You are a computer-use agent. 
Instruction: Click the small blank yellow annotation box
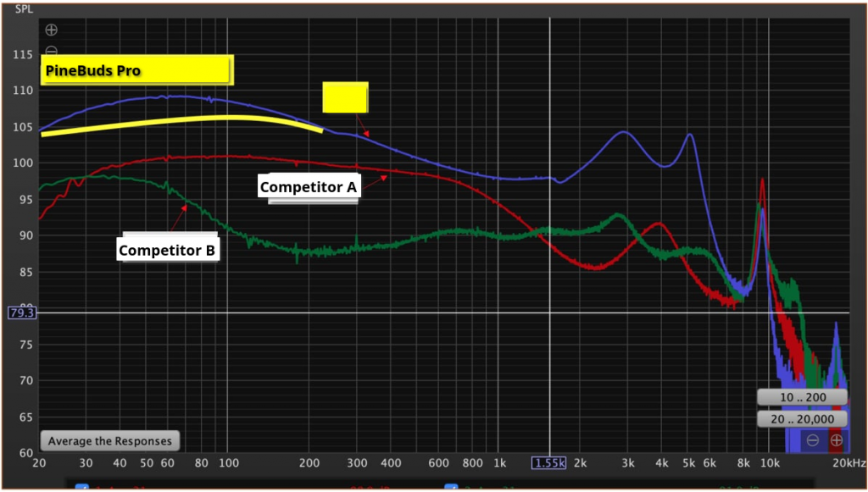coord(345,97)
